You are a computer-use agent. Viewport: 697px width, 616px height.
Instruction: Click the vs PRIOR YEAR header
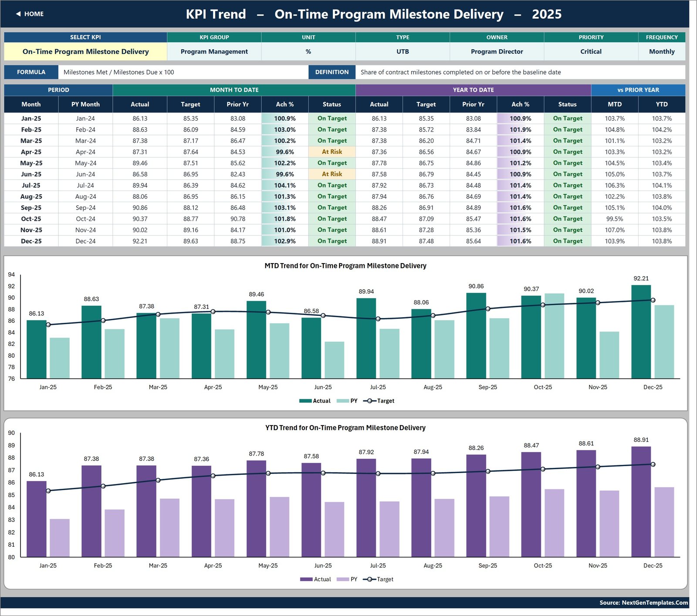tap(638, 90)
